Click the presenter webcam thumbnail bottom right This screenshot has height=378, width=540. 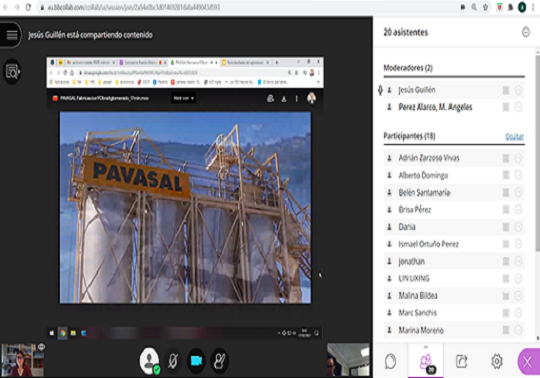click(x=348, y=360)
